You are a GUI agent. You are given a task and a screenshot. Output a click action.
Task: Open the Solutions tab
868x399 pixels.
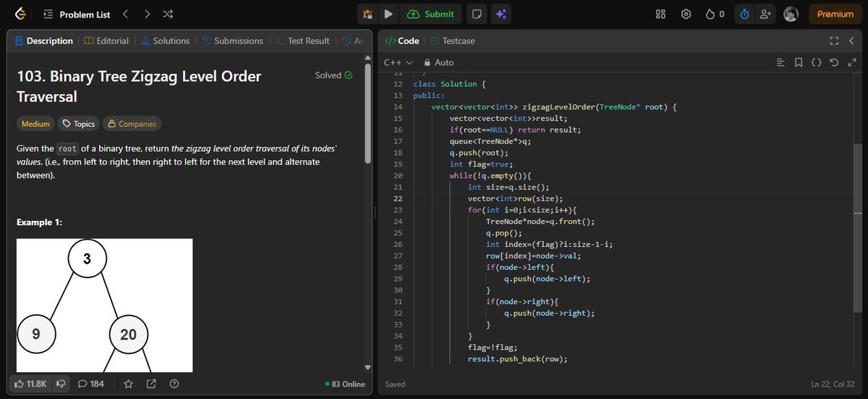165,41
